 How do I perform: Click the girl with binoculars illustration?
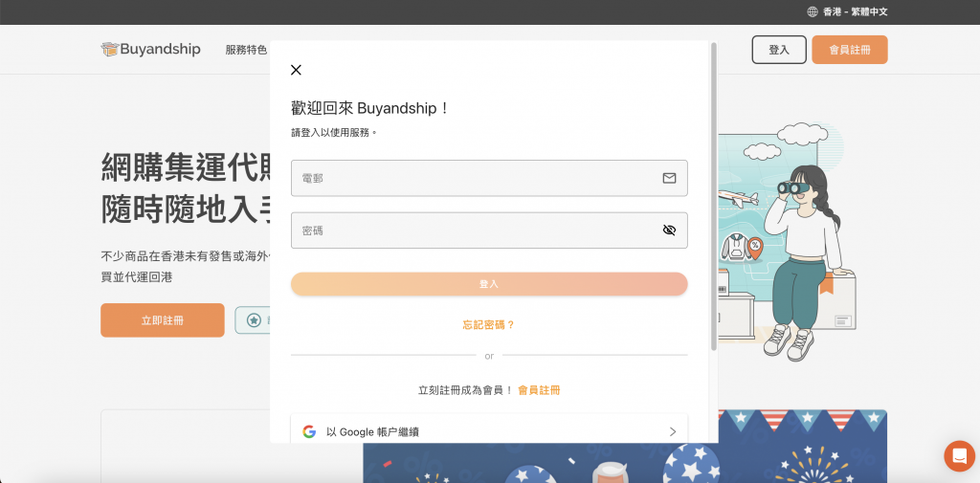(804, 249)
